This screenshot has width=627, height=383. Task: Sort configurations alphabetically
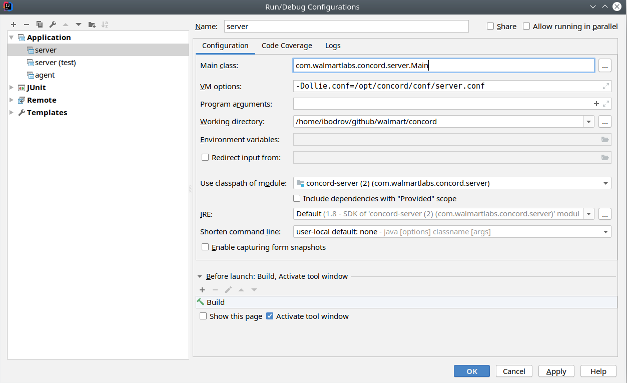click(105, 25)
